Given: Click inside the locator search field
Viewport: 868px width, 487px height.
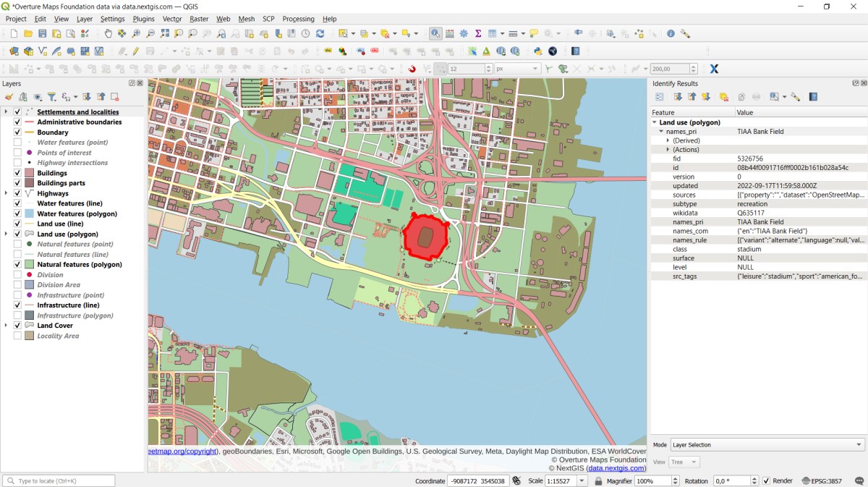Looking at the screenshot, I should click(x=58, y=480).
